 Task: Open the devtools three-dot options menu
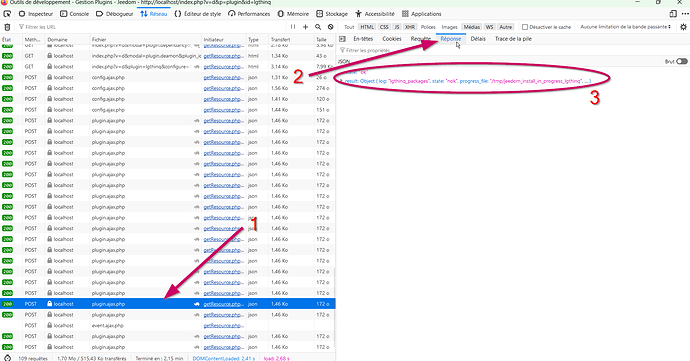coord(685,14)
